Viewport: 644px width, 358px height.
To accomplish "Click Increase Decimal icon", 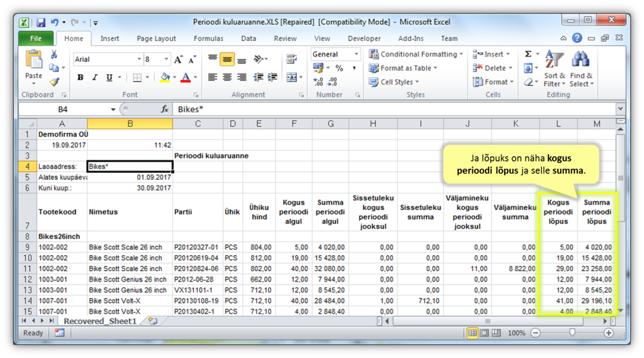I will coord(318,82).
